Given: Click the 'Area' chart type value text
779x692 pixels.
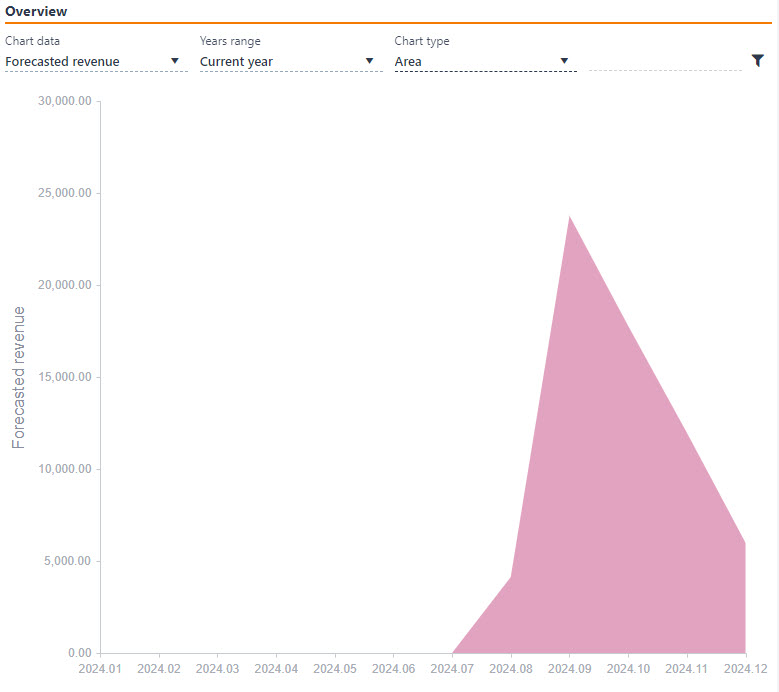Looking at the screenshot, I should point(408,62).
